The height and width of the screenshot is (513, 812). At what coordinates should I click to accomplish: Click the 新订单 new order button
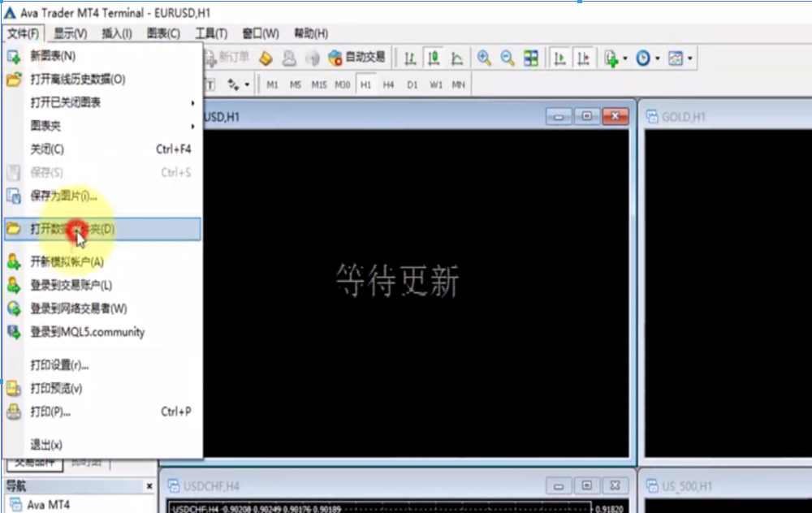[227, 58]
